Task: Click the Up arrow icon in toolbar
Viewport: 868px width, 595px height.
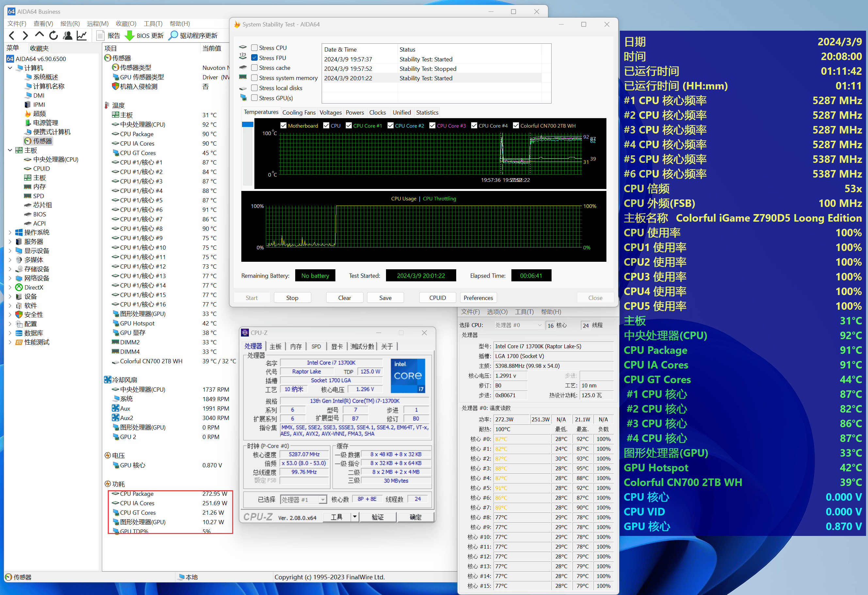Action: [39, 35]
